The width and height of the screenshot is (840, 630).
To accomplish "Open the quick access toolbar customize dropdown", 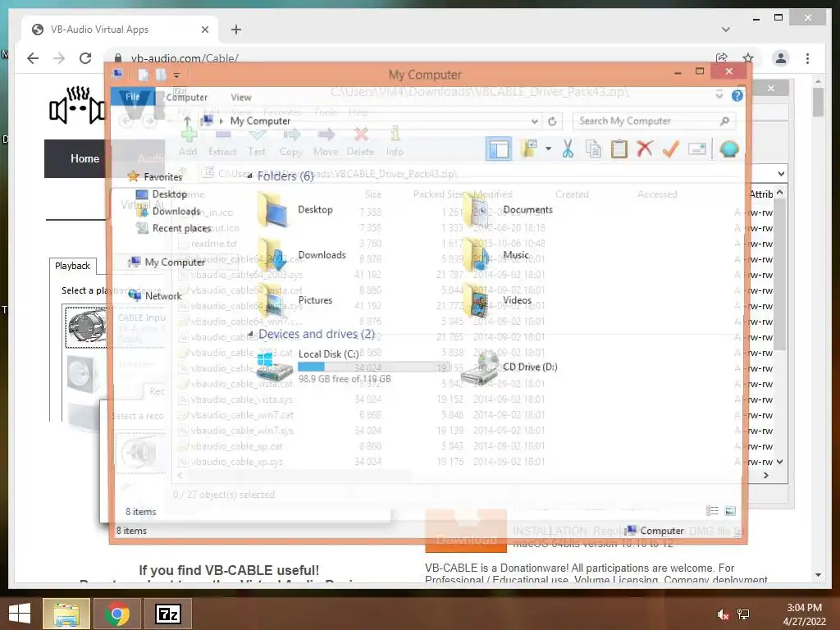I will [x=176, y=75].
